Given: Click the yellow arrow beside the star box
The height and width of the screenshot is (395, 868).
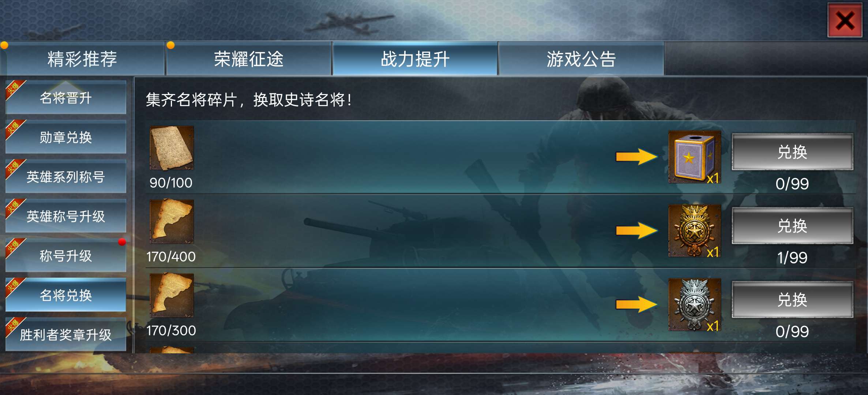Looking at the screenshot, I should click(x=637, y=157).
